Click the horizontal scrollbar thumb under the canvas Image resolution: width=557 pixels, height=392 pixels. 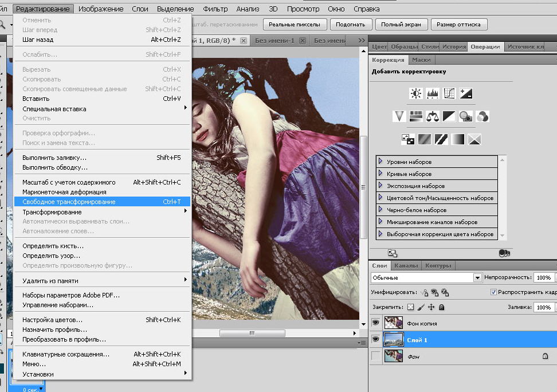(252, 333)
